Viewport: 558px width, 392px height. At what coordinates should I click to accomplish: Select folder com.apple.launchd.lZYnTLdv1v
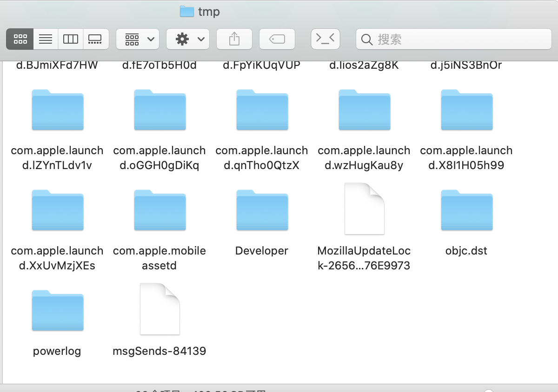pyautogui.click(x=57, y=110)
